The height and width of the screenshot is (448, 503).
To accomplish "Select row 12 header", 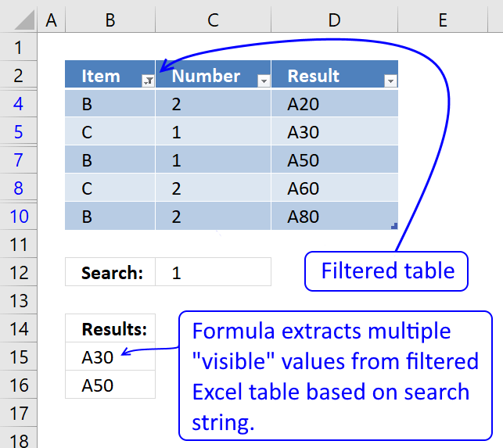I will (20, 272).
